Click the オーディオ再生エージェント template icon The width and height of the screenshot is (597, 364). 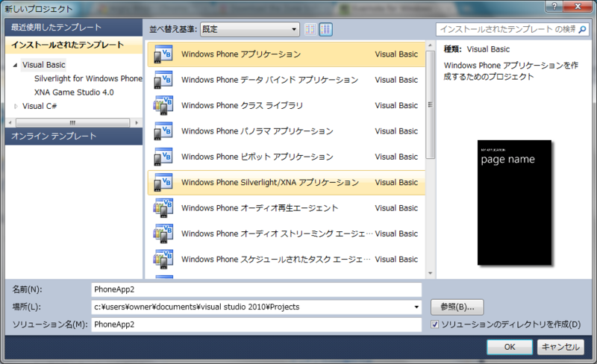click(163, 208)
